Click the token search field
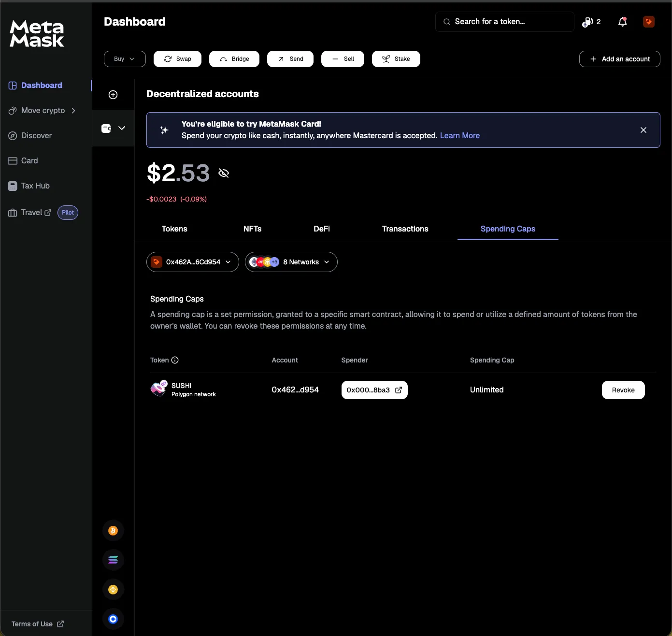This screenshot has width=672, height=636. [x=504, y=21]
